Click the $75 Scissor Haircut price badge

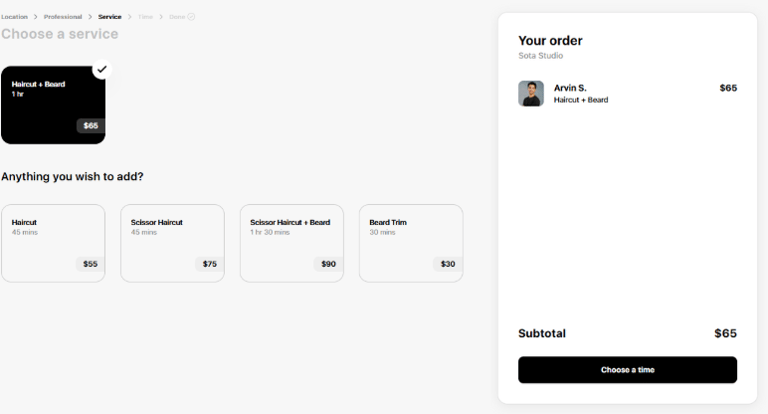209,264
